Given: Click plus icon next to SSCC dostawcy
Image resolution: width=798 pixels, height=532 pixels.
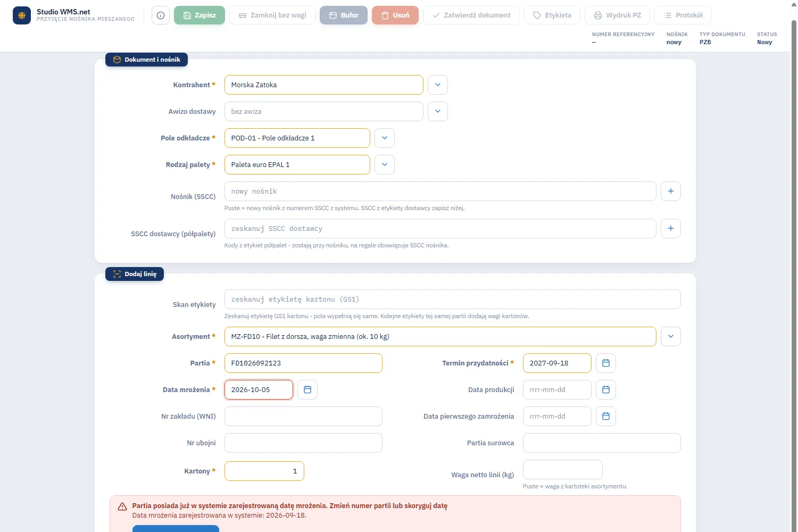Looking at the screenshot, I should (671, 228).
